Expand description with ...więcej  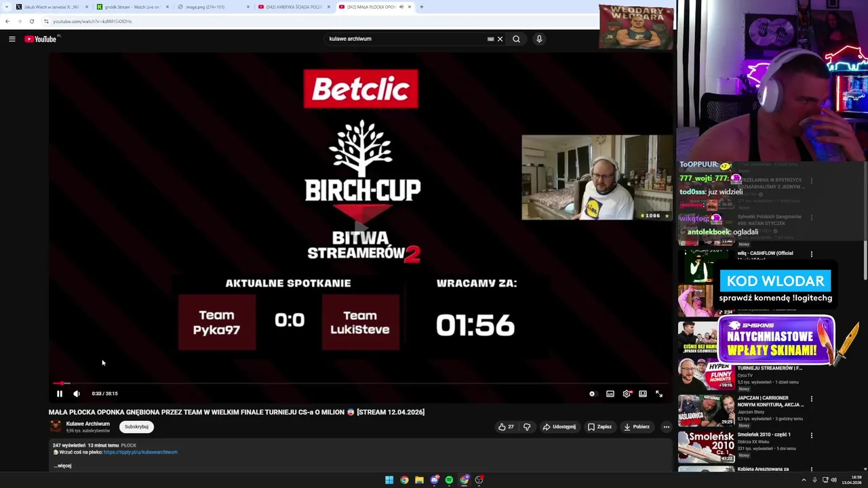point(62,466)
